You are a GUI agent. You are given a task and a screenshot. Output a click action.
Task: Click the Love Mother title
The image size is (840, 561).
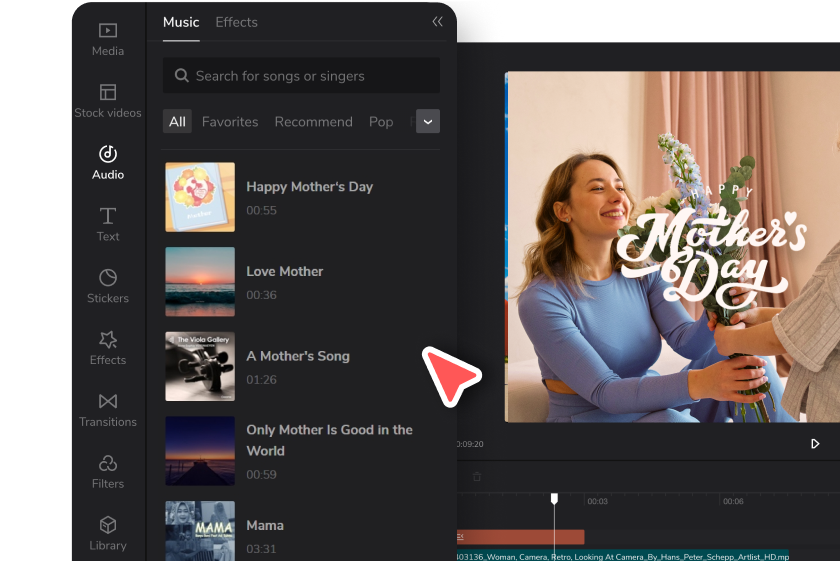point(284,271)
